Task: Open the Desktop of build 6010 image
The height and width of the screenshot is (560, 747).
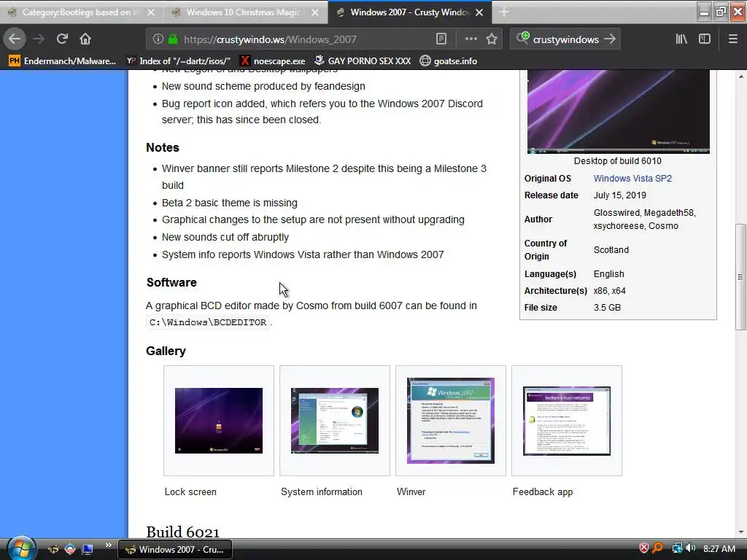Action: coord(619,112)
